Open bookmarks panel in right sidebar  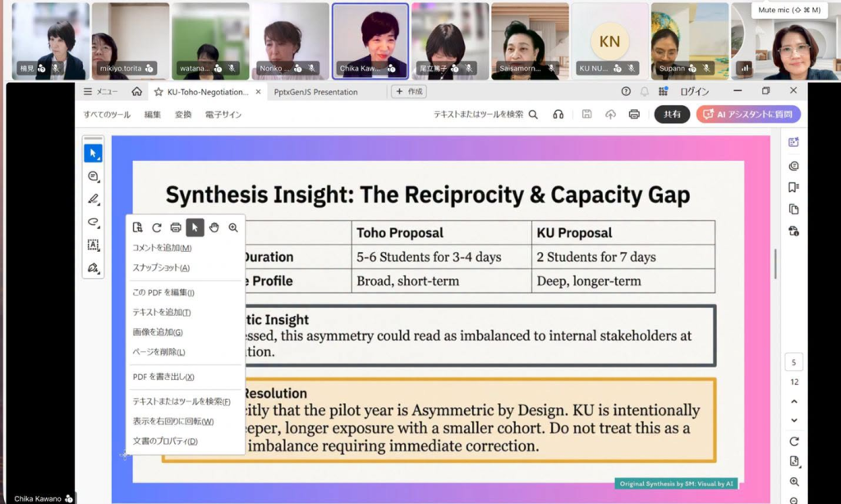(x=794, y=187)
